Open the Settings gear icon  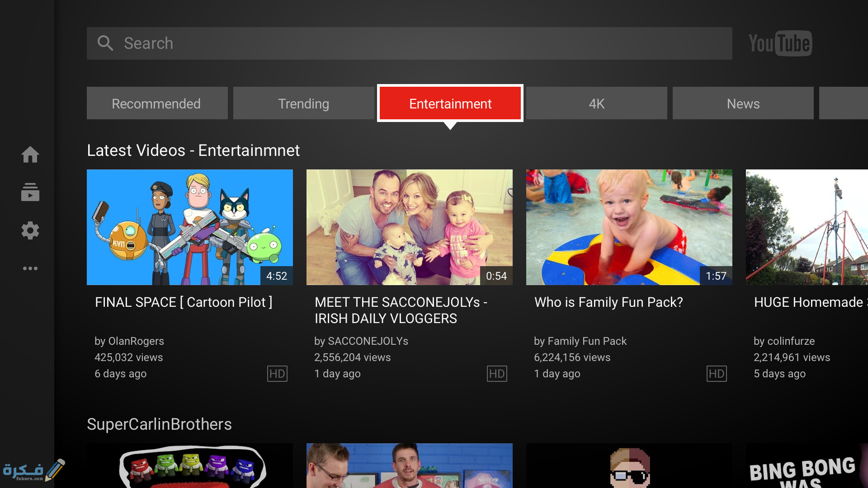click(30, 230)
